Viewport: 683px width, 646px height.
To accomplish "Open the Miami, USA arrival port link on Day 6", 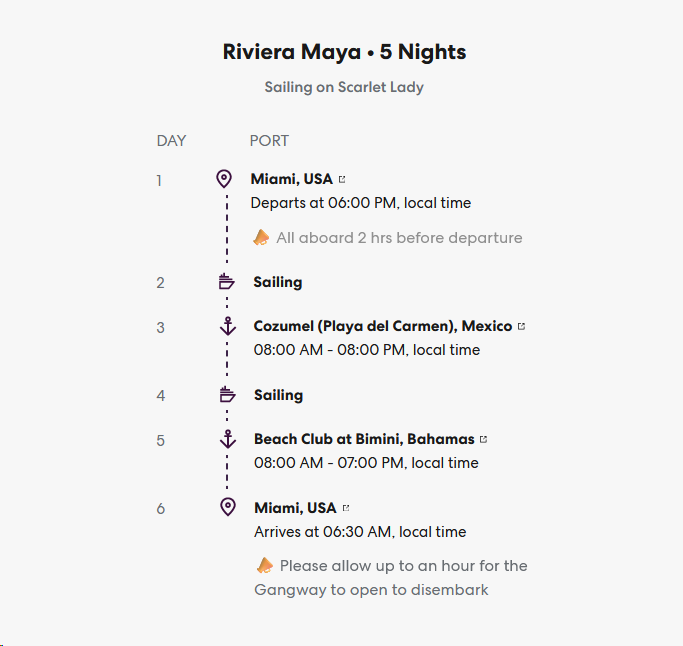I will point(295,508).
